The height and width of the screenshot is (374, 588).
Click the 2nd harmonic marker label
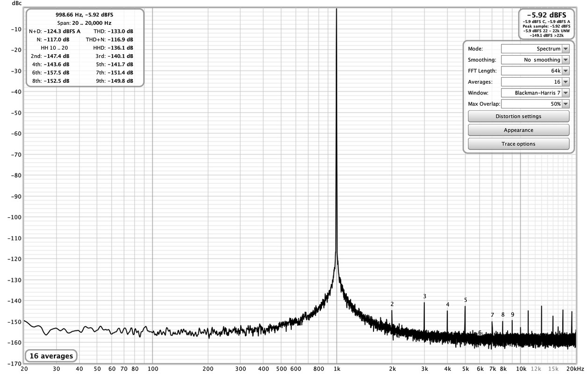pos(392,304)
